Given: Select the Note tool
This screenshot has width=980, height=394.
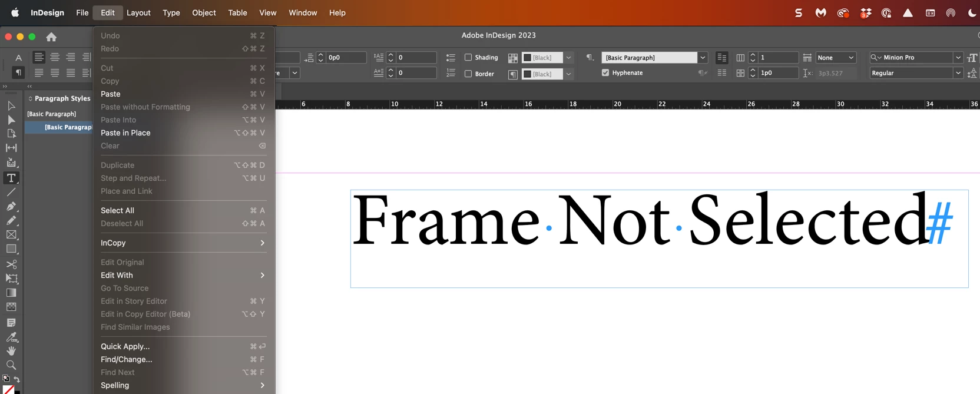Looking at the screenshot, I should click(x=11, y=323).
